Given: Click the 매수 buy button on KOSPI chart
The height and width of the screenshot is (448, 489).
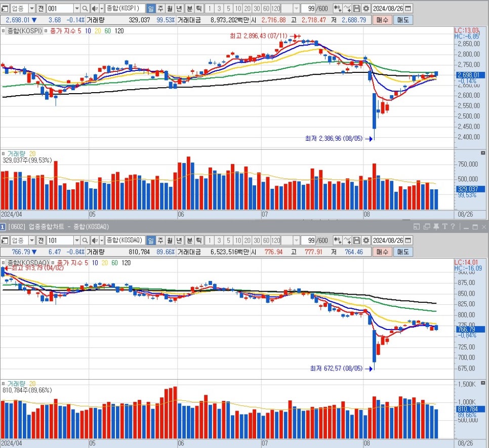Looking at the screenshot, I should (382, 20).
